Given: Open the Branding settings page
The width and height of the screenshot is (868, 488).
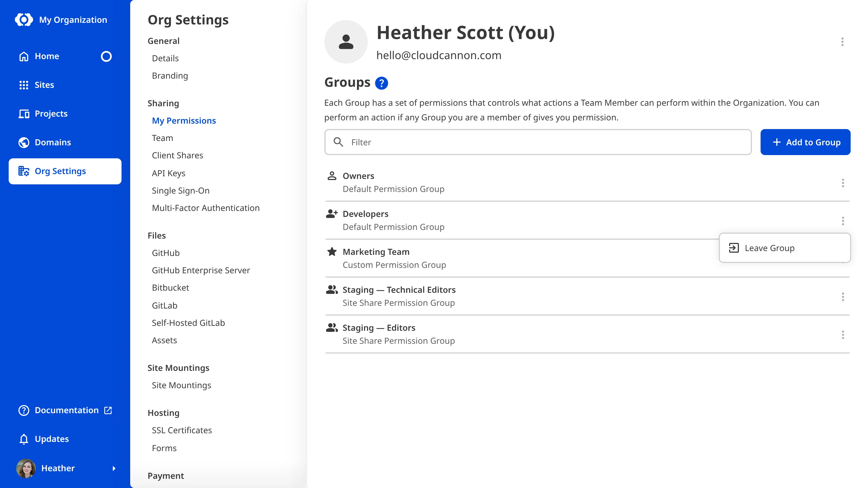Looking at the screenshot, I should pos(170,75).
